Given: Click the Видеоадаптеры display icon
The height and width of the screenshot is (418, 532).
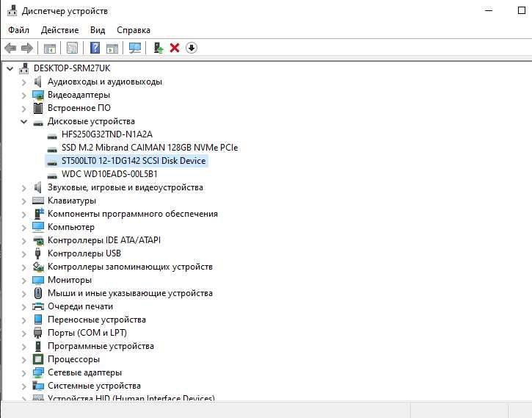Looking at the screenshot, I should [x=38, y=95].
